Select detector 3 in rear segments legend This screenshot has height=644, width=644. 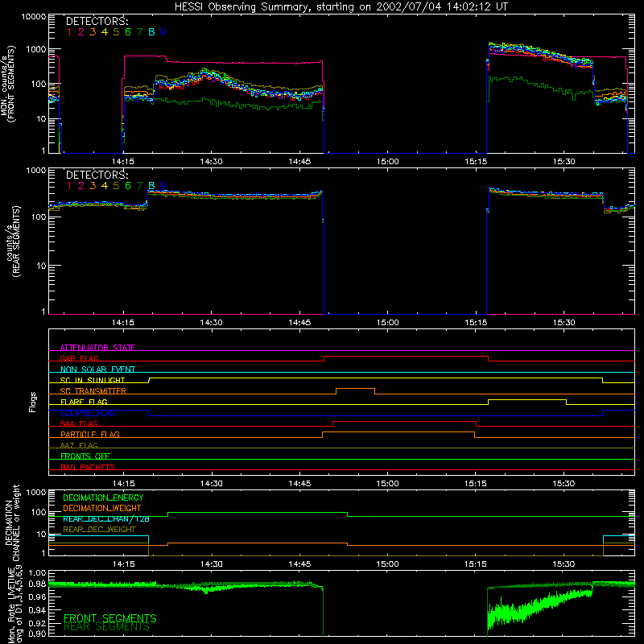pos(93,186)
